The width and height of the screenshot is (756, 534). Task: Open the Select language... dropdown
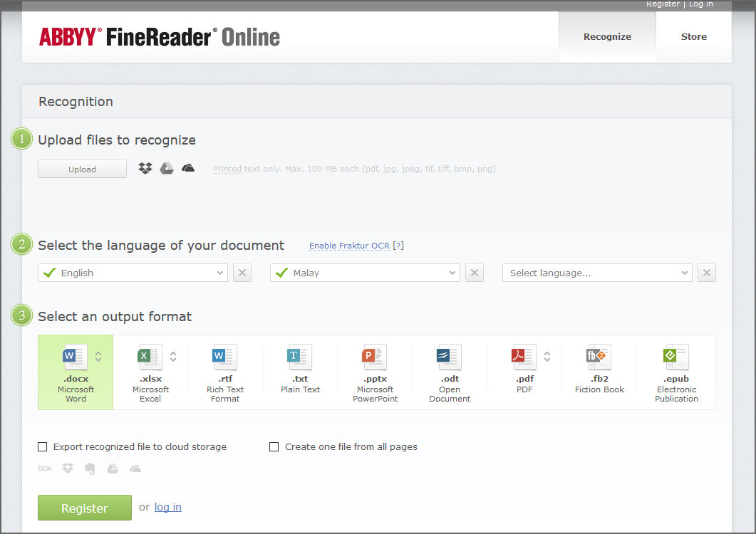[597, 273]
